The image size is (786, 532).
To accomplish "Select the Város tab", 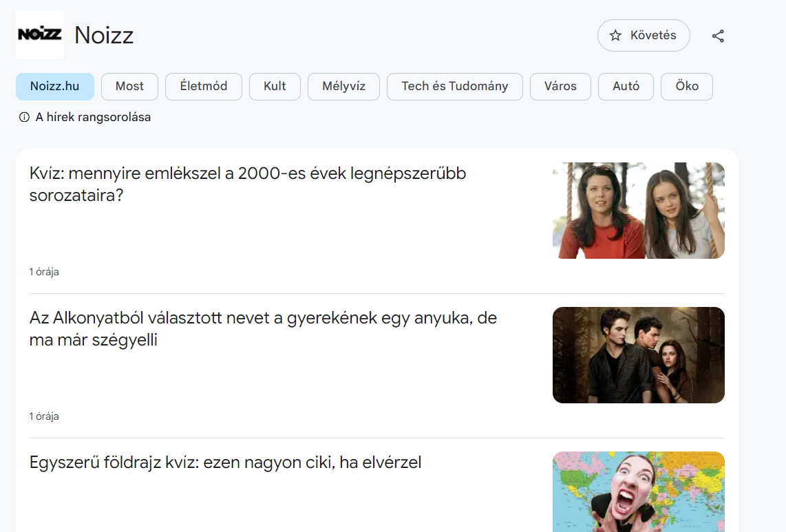I will point(560,87).
